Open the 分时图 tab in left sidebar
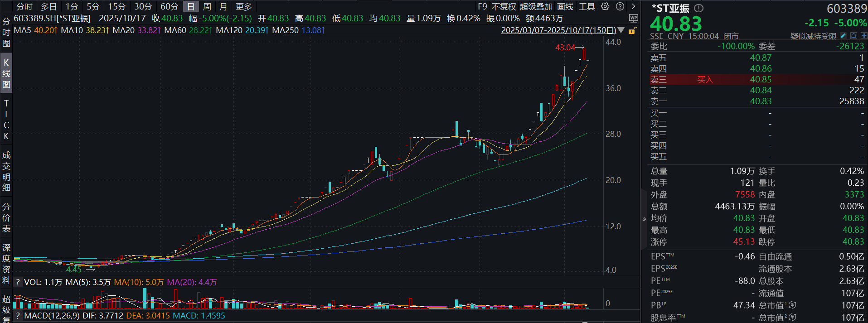The image size is (868, 323). click(6, 33)
